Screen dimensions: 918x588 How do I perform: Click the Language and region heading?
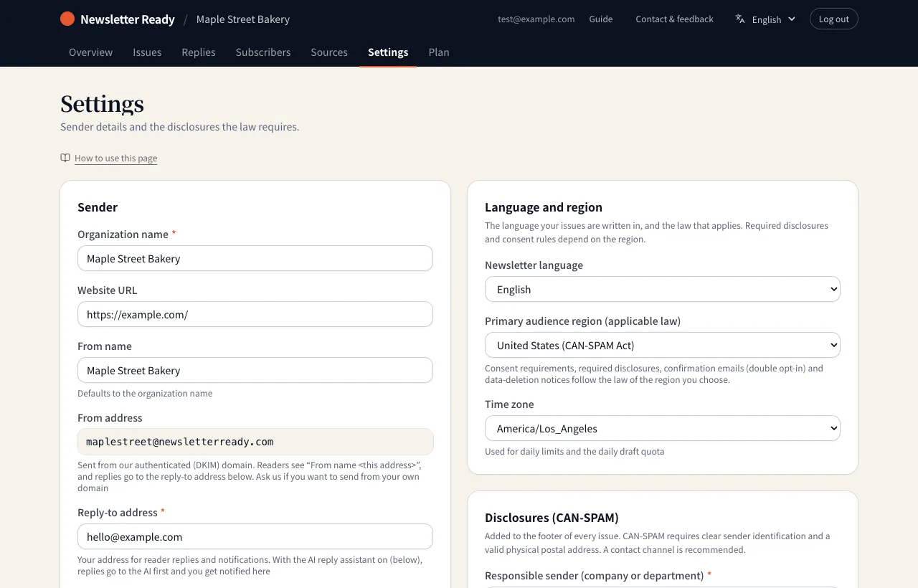tap(544, 207)
